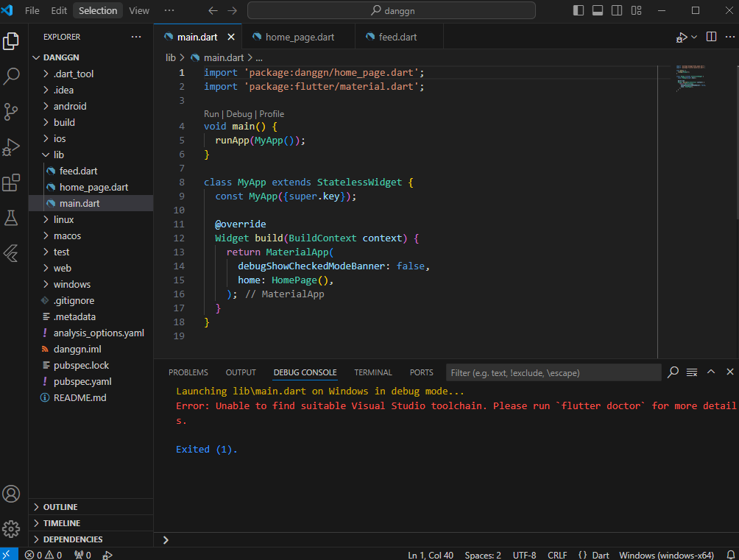Click the Clear Console icon
Image resolution: width=739 pixels, height=560 pixels.
[692, 372]
